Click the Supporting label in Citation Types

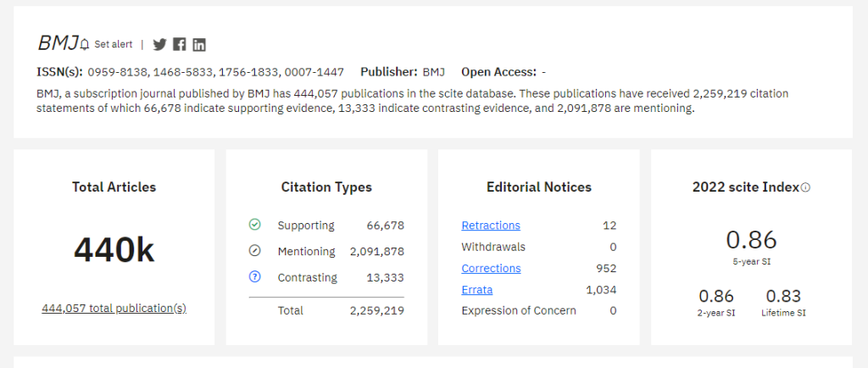coord(306,226)
